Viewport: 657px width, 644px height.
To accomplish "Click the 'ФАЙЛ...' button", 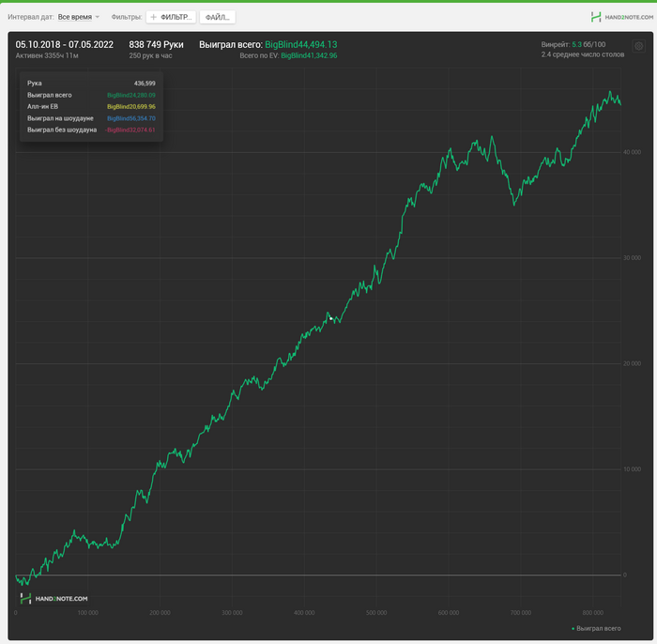I will (218, 17).
